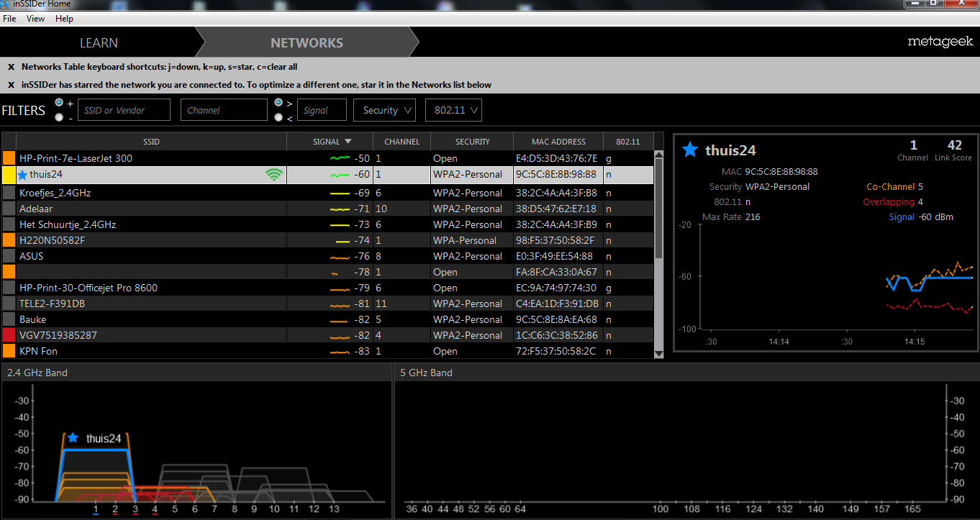Select the '<' signal comparison radio button

click(x=278, y=117)
